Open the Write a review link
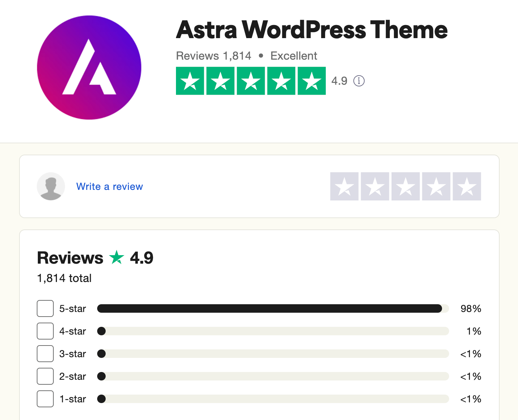Viewport: 518px width, 420px height. [110, 186]
